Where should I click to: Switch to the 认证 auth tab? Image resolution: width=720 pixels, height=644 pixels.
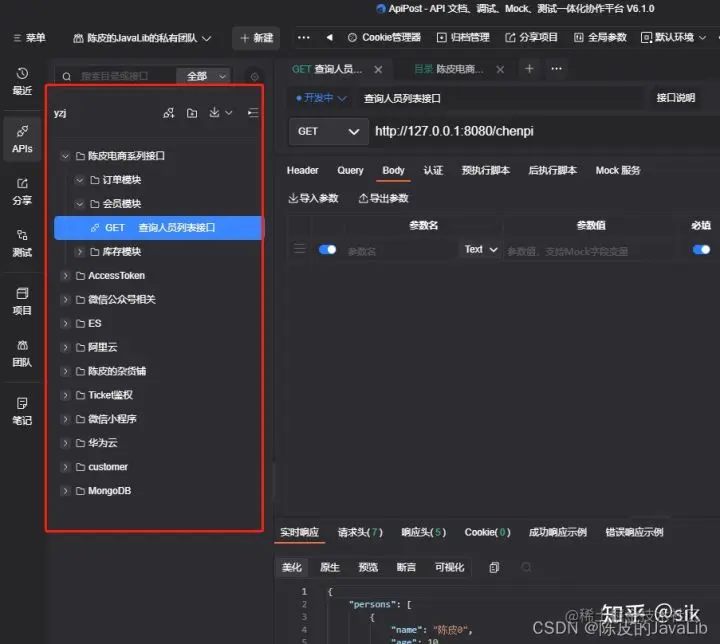coord(433,170)
